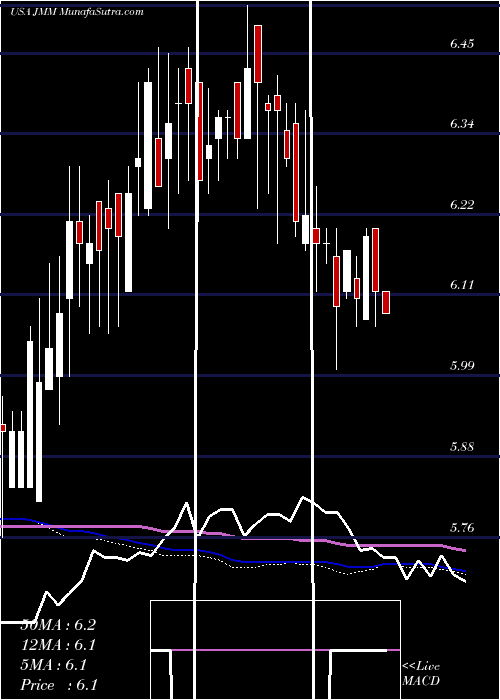500x700 pixels.
Task: Click the 5.99 price axis label
Action: tap(462, 366)
